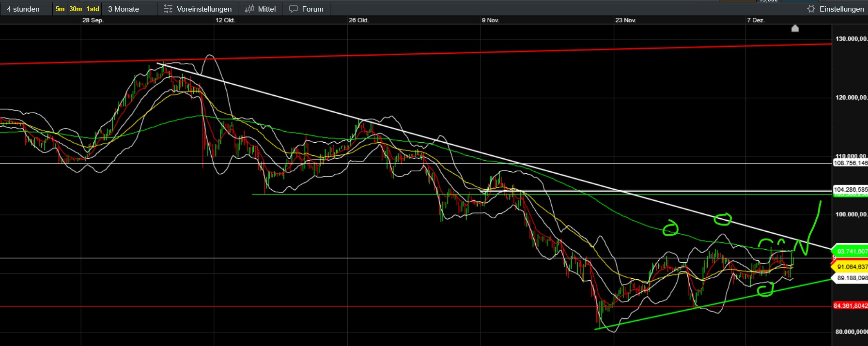
Task: Open the Forum tab
Action: (x=312, y=9)
